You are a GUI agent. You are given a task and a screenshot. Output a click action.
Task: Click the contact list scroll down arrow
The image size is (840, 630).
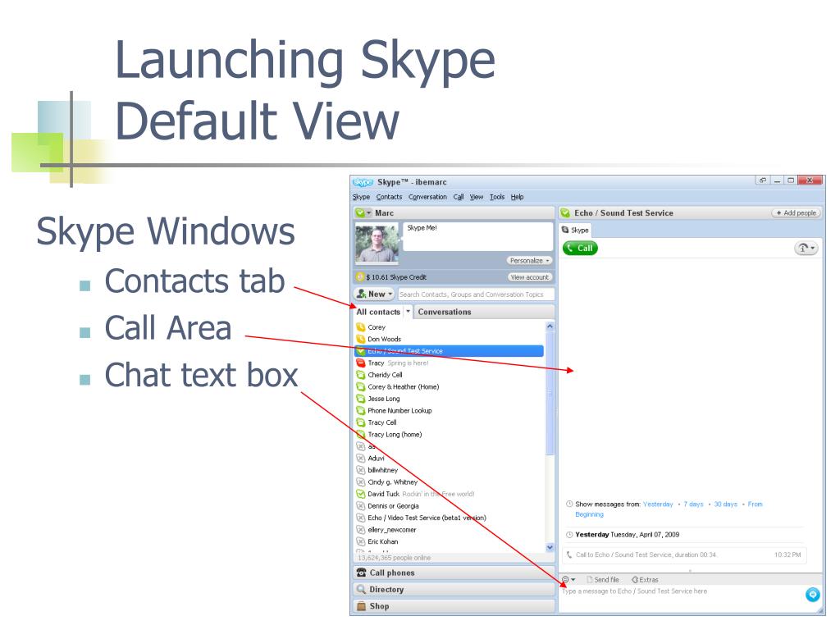550,547
